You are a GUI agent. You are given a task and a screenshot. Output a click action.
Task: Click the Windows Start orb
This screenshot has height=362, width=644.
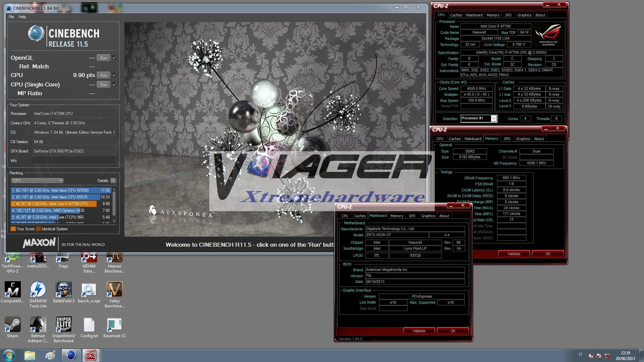9,355
